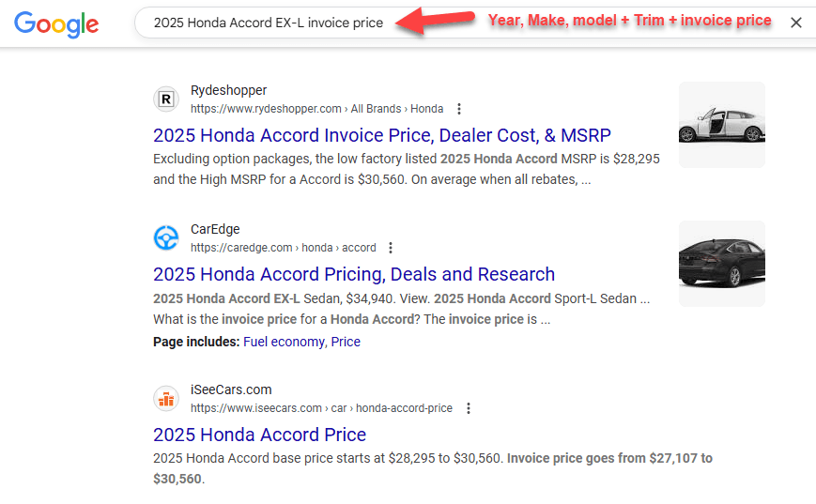Click the black Accord thumbnail image
The height and width of the screenshot is (504, 816).
point(722,264)
